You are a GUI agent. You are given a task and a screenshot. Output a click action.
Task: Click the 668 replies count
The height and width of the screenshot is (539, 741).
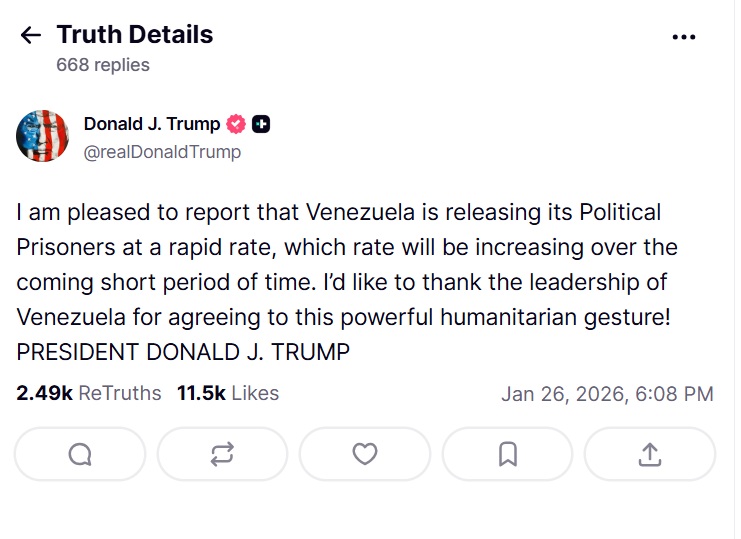pos(103,65)
